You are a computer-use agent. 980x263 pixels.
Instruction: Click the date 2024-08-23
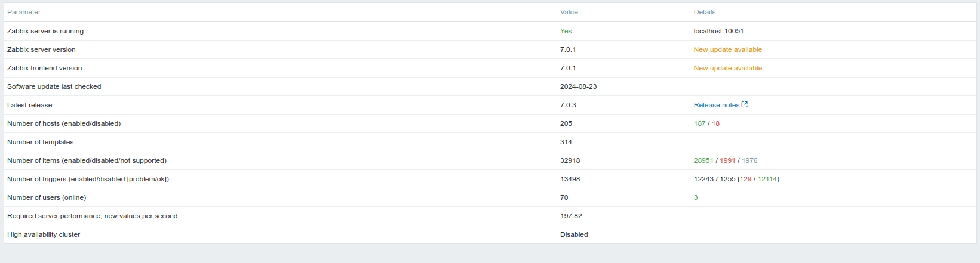(x=579, y=86)
